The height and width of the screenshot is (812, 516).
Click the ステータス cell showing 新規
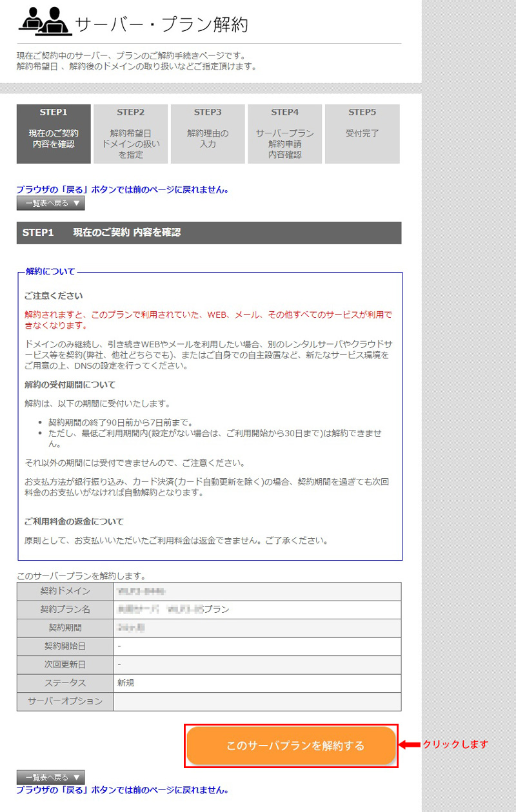tap(257, 682)
